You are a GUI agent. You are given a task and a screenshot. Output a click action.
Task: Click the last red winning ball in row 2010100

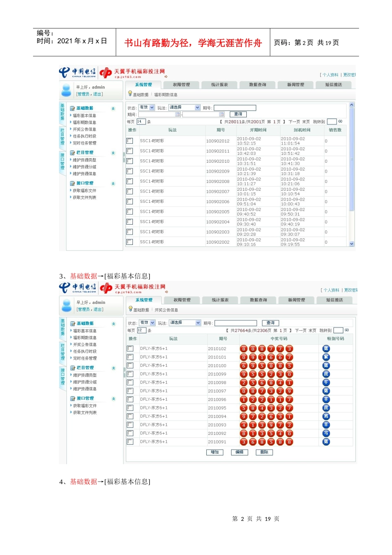[289, 366]
